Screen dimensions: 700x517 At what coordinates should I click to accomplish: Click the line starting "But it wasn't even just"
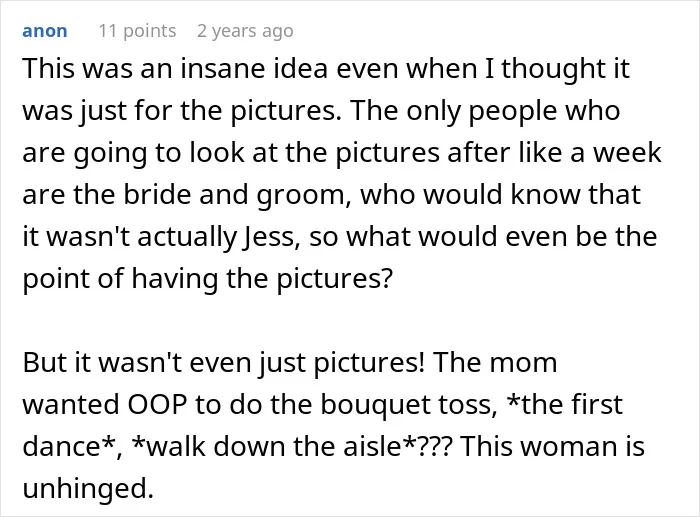[x=290, y=363]
